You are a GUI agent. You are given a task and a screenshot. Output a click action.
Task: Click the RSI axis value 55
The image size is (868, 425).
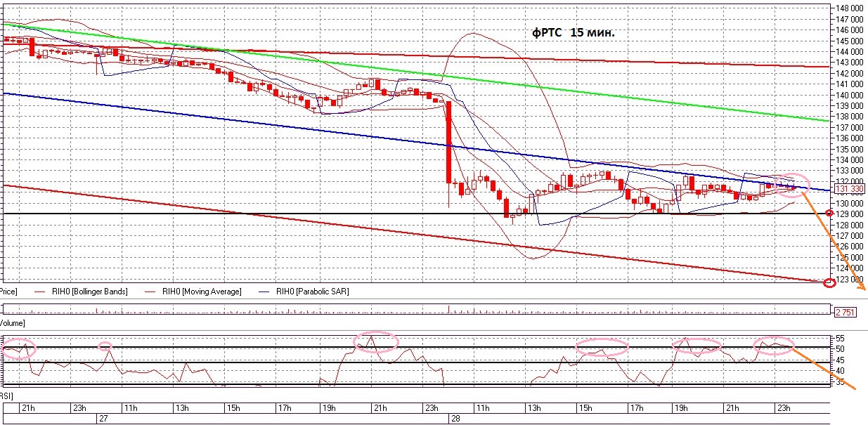(839, 338)
